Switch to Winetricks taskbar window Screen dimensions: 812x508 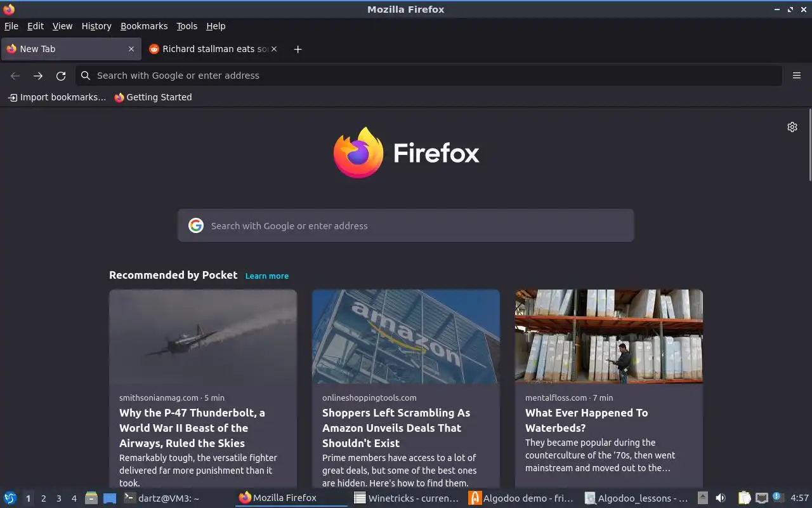coord(407,498)
